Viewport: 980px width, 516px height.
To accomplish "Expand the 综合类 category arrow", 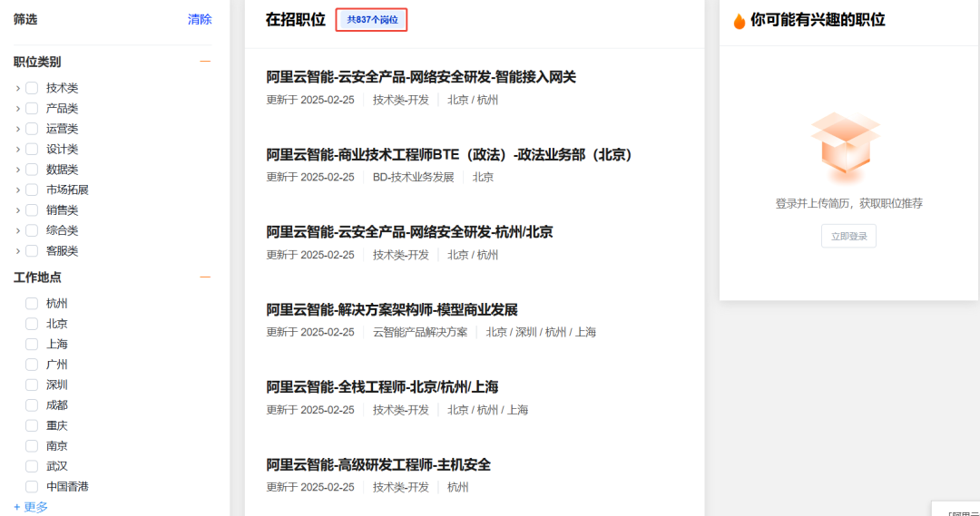I will click(x=17, y=230).
